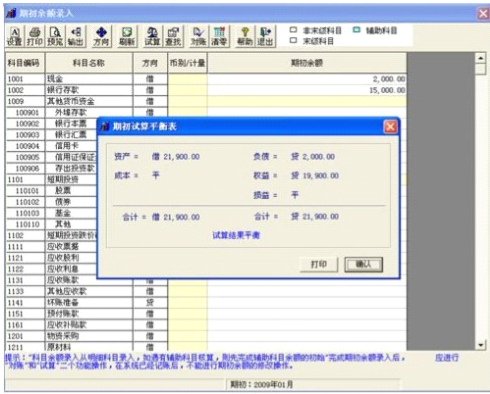Toggle the 非末级科目 checkbox
490x394 pixels.
[x=293, y=30]
